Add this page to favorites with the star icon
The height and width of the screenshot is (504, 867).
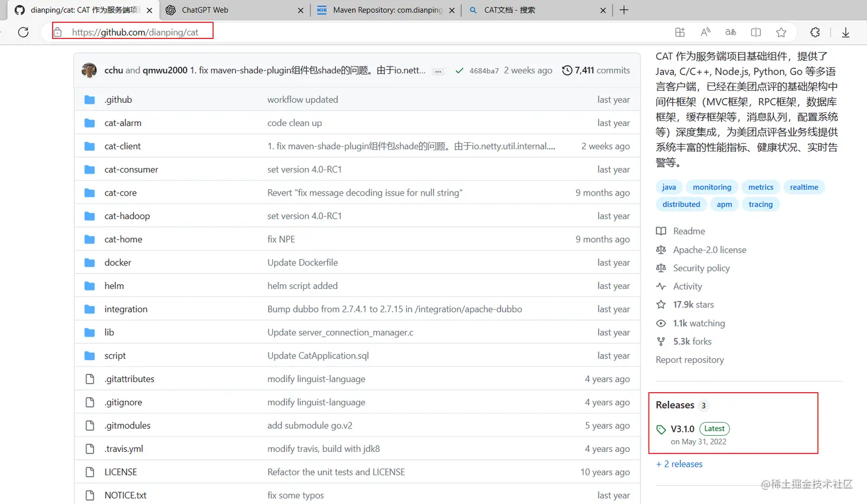coord(781,32)
